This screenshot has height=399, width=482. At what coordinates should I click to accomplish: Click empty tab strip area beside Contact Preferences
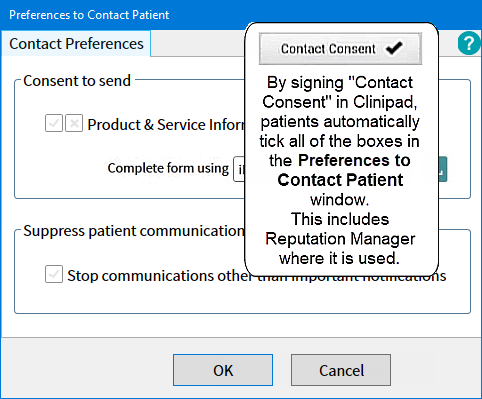pyautogui.click(x=198, y=44)
